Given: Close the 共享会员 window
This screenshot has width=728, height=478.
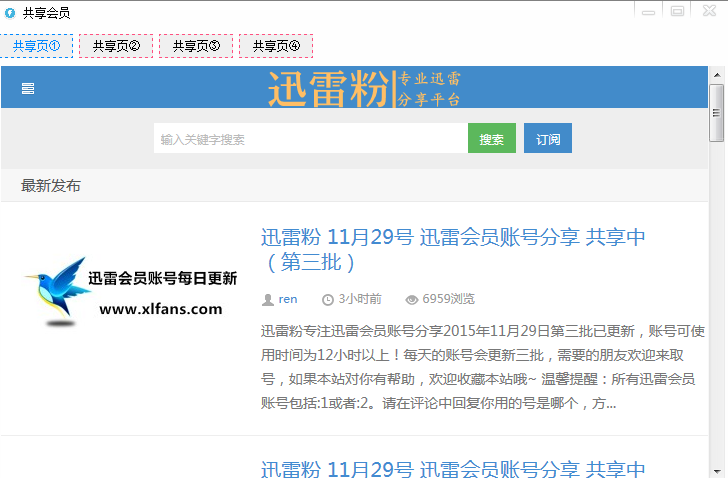Looking at the screenshot, I should (709, 11).
